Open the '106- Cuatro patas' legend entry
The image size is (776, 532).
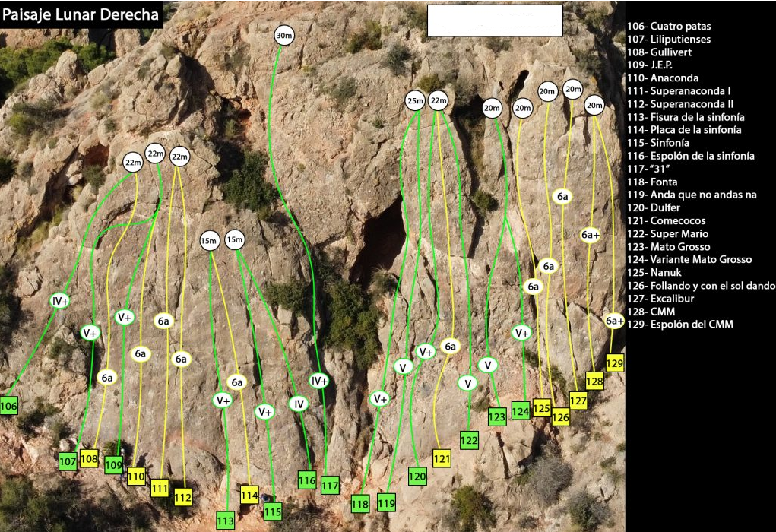(x=669, y=26)
